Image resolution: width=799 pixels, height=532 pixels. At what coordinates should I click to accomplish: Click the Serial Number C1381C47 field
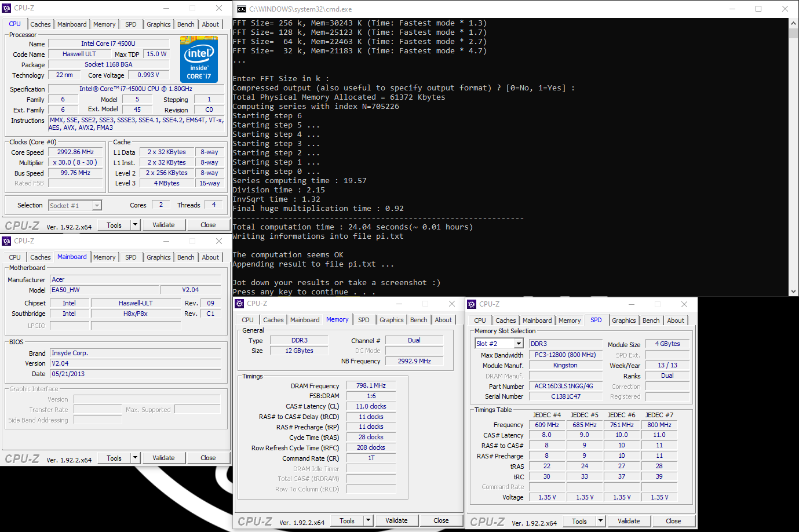tap(565, 396)
